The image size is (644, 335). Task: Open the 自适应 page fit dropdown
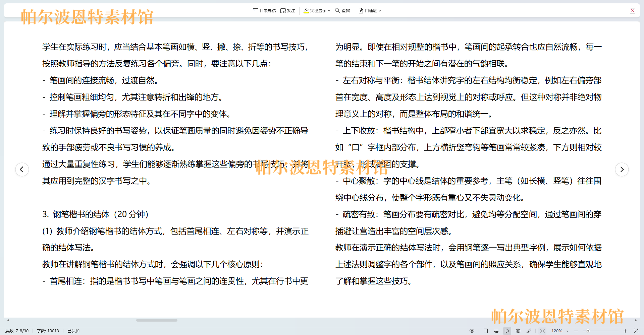point(370,11)
